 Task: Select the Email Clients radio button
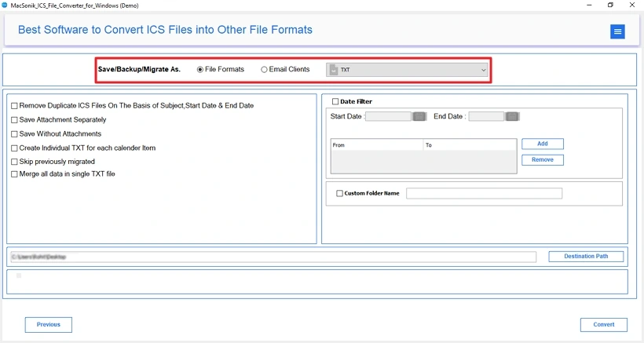point(264,70)
